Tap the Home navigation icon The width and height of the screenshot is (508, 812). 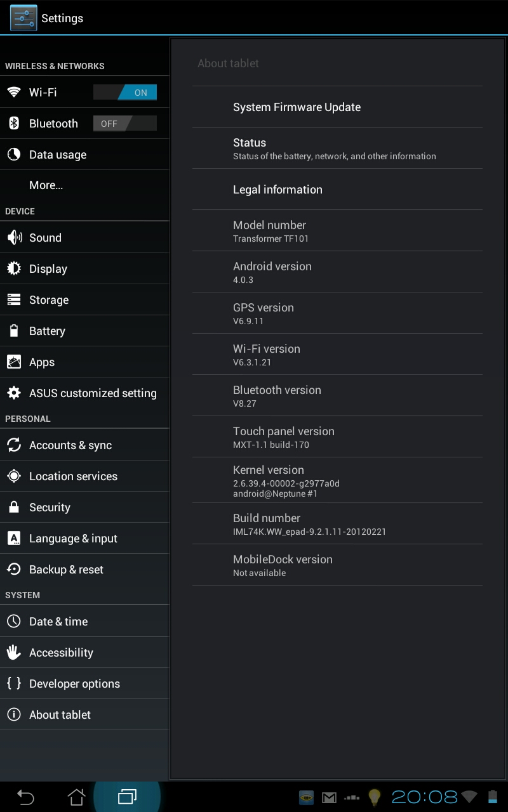(x=76, y=797)
